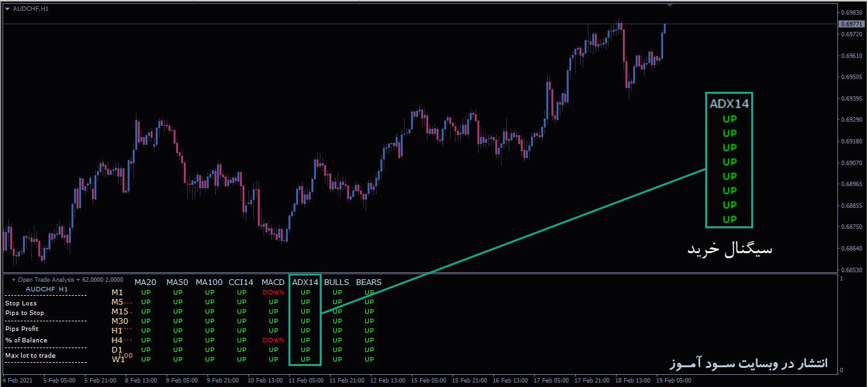This screenshot has width=868, height=387.
Task: Click the MA20 column header
Action: pos(146,282)
